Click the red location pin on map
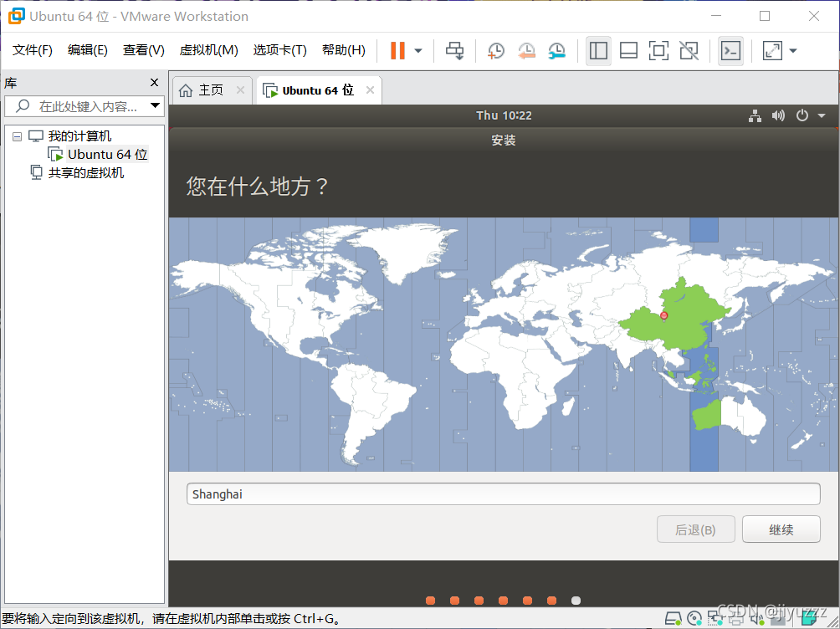Viewport: 840px width, 629px height. pyautogui.click(x=663, y=316)
